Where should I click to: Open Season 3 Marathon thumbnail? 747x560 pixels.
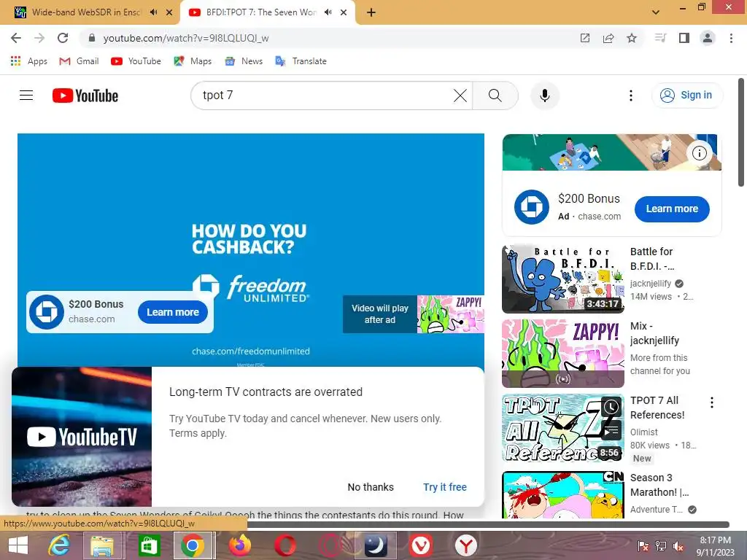(x=562, y=494)
